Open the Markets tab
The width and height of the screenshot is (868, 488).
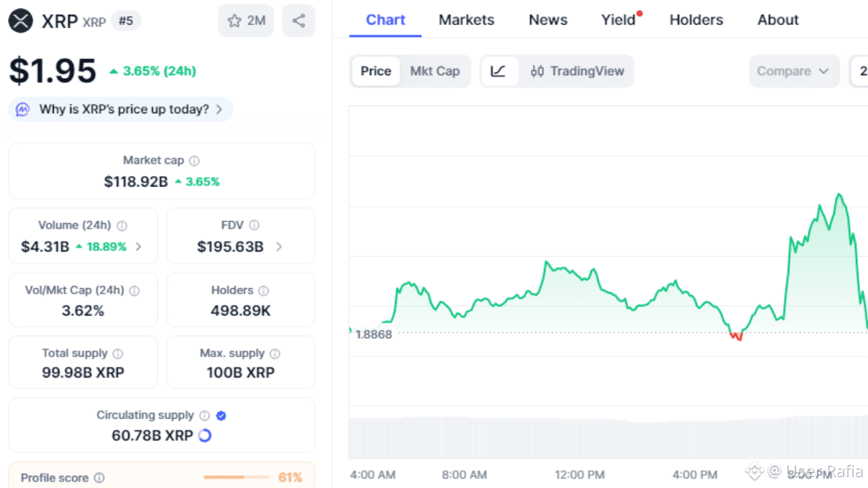click(x=467, y=20)
